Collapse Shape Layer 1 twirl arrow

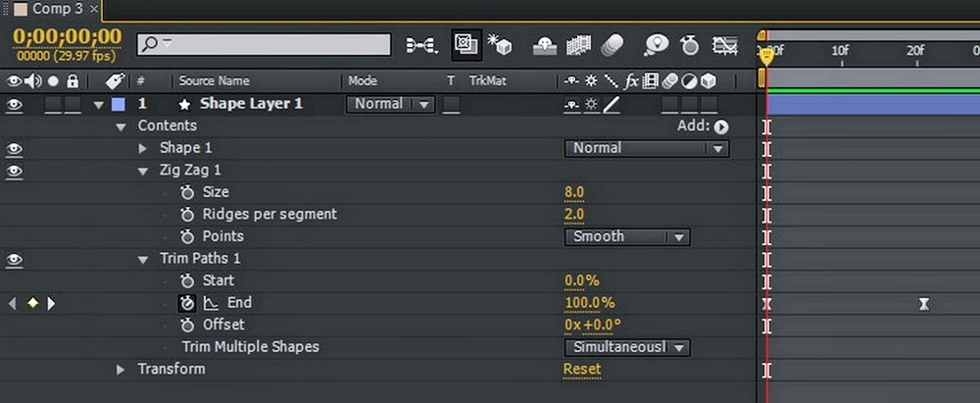click(99, 105)
